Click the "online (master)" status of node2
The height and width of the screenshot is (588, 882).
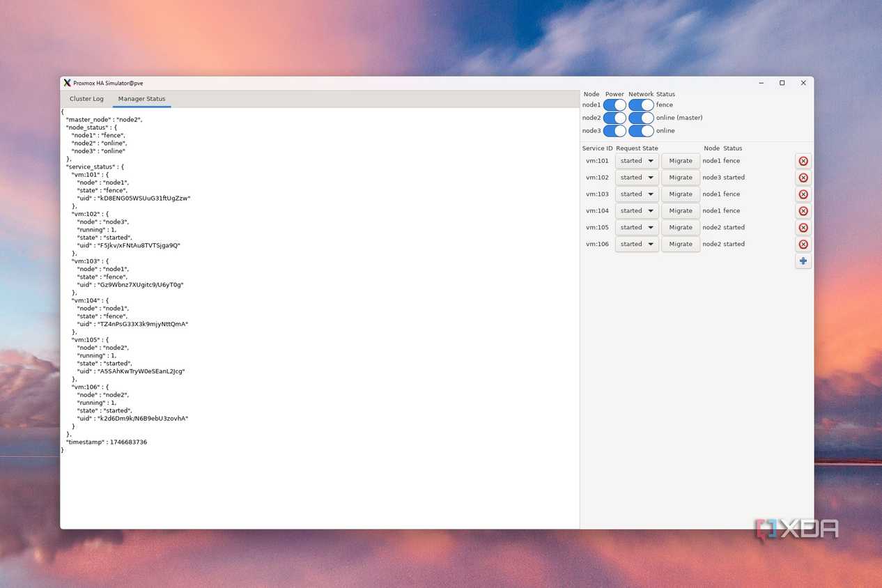tap(679, 118)
